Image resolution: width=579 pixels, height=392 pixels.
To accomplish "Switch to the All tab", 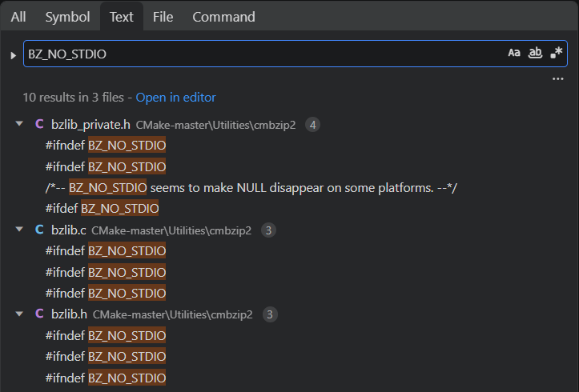I will [x=18, y=17].
